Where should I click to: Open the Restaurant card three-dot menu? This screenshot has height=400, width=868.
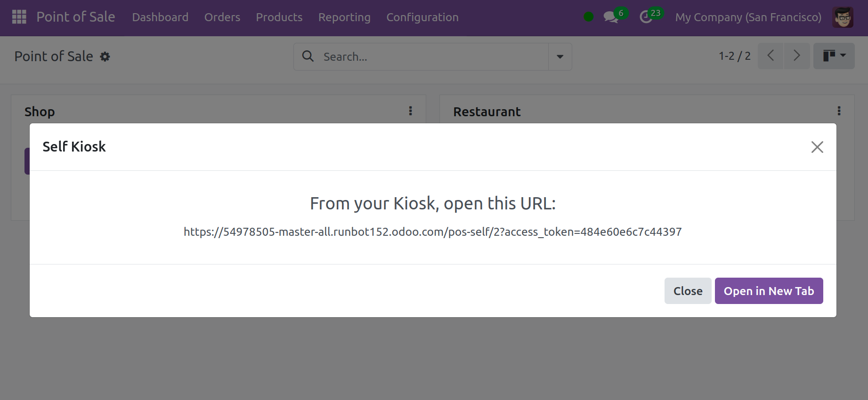(x=839, y=111)
